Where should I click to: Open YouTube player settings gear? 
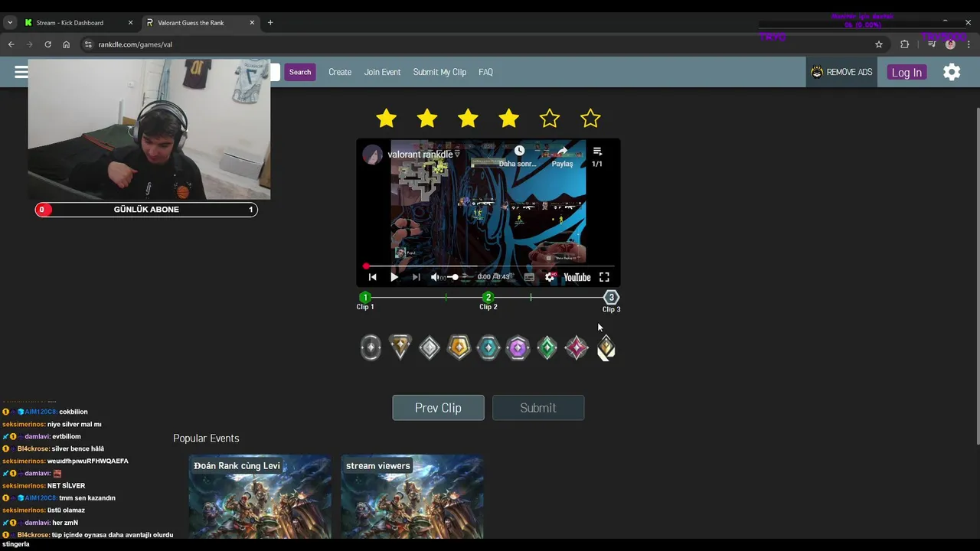550,277
